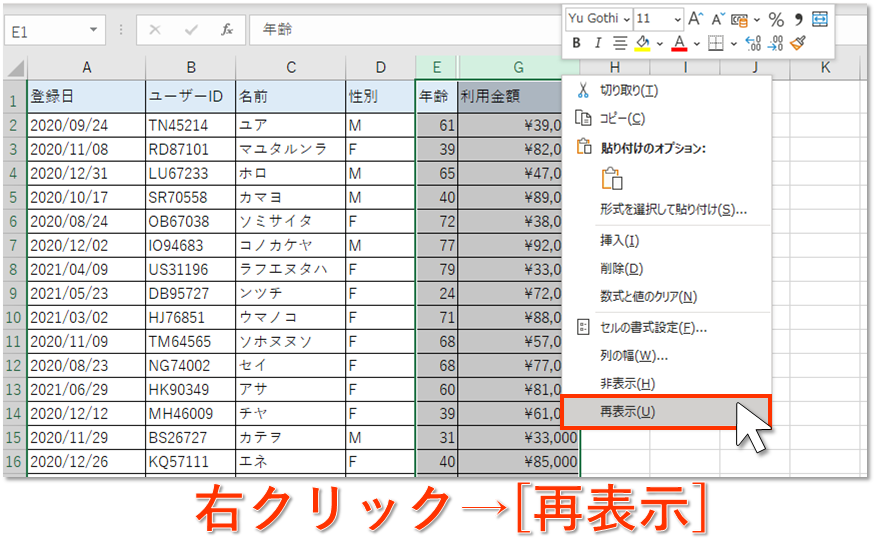Select column B header

point(191,68)
